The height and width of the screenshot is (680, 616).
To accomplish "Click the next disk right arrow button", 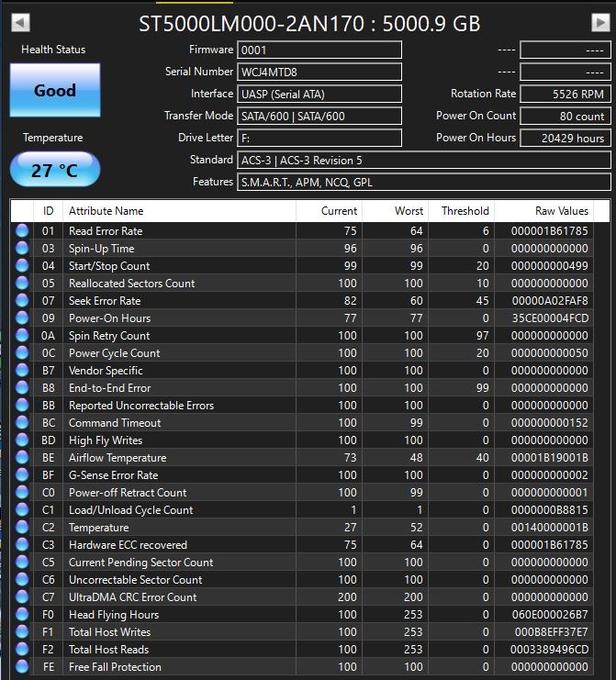I will tap(599, 23).
